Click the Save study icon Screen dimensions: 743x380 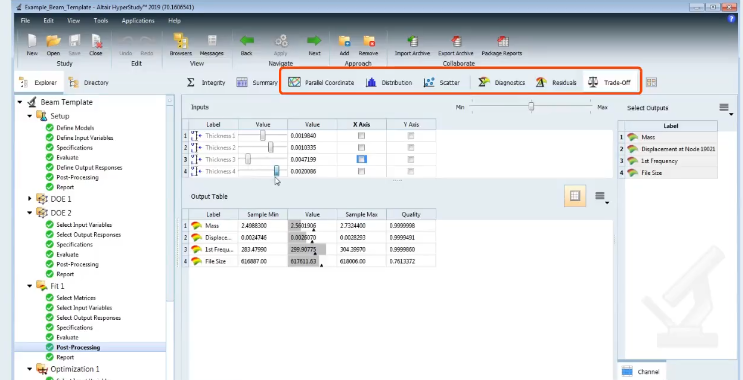(74, 41)
